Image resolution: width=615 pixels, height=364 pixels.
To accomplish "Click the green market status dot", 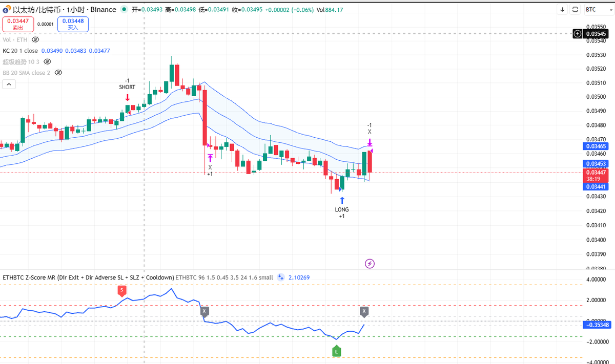I will [125, 10].
